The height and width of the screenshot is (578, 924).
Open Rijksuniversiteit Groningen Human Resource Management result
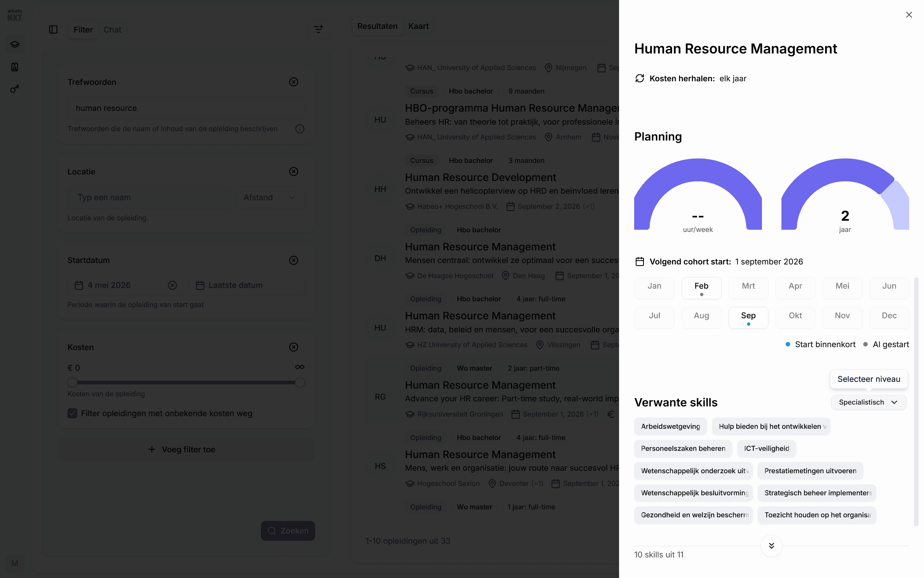pos(480,385)
